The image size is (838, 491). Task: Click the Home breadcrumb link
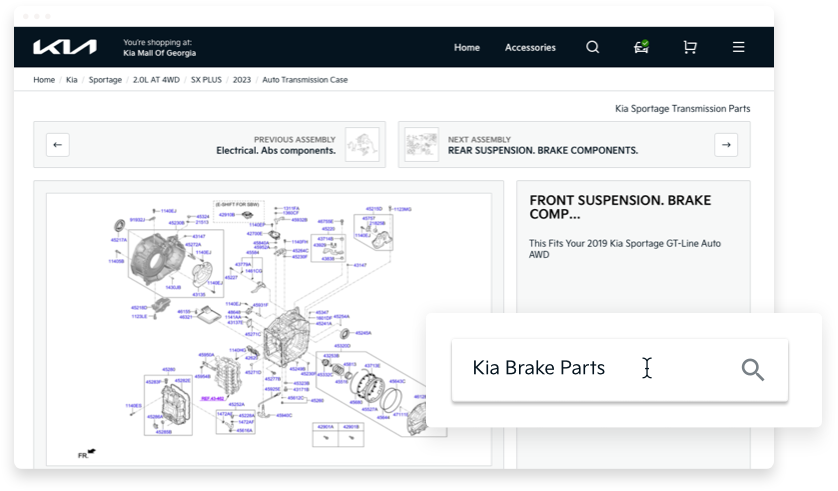click(44, 80)
